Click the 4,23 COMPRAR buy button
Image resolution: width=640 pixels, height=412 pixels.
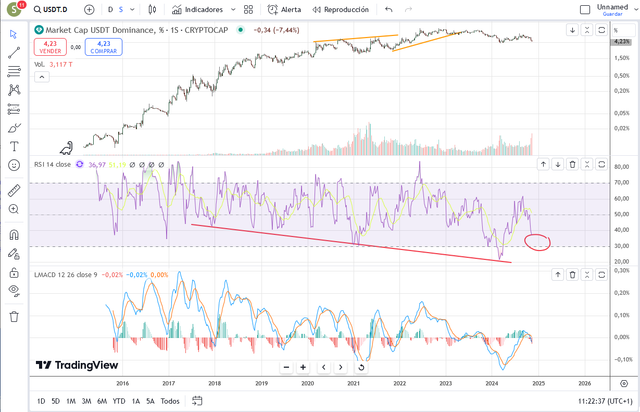tap(104, 47)
